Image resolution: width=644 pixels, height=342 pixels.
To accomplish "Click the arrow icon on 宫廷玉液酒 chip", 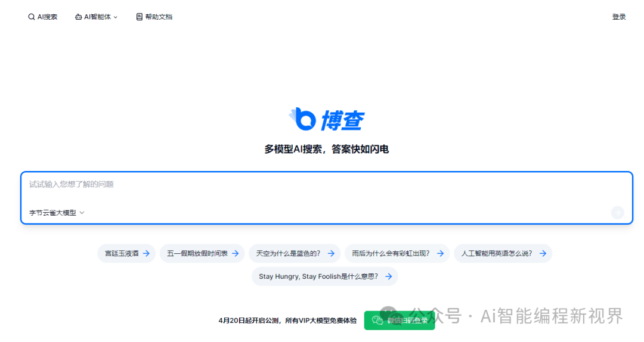I will [146, 253].
